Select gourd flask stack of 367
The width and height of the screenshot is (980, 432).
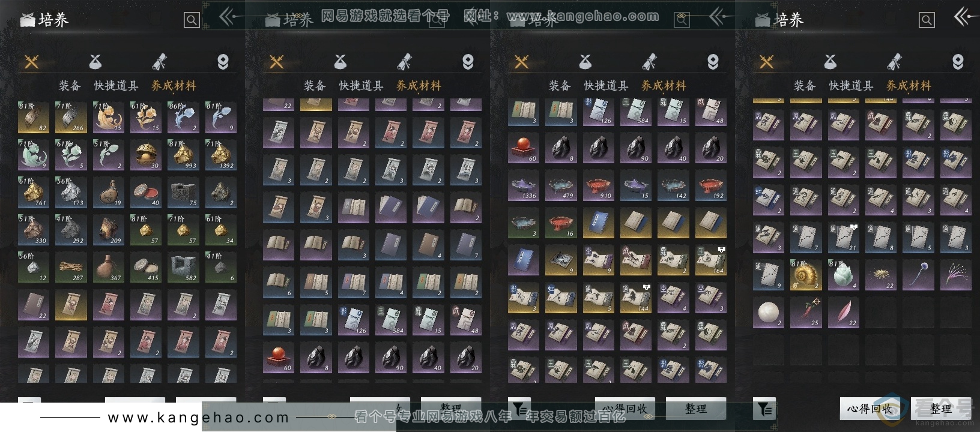pyautogui.click(x=108, y=266)
